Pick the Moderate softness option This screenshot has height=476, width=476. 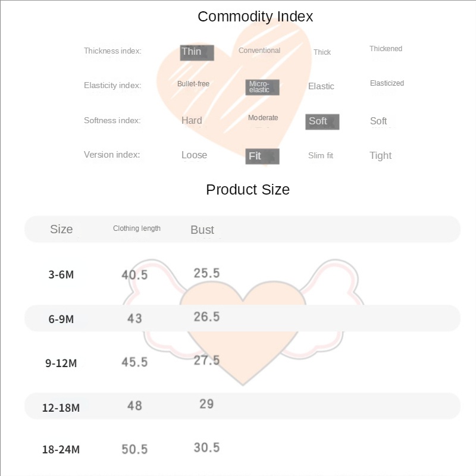coord(263,118)
